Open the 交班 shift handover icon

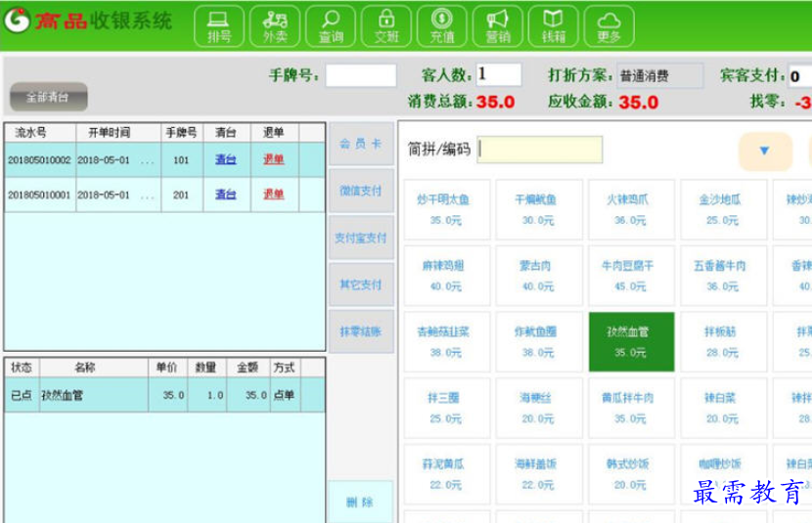(x=386, y=25)
